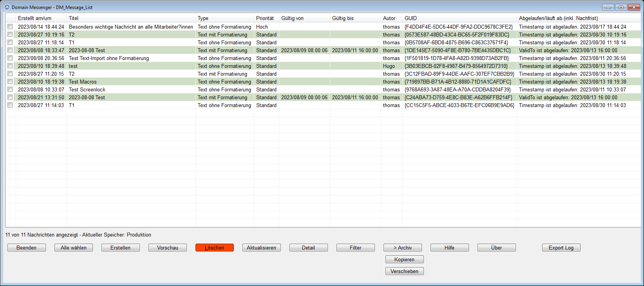This screenshot has height=286, width=644.
Task: Sort the list by 'Priorität' column
Action: pos(266,18)
